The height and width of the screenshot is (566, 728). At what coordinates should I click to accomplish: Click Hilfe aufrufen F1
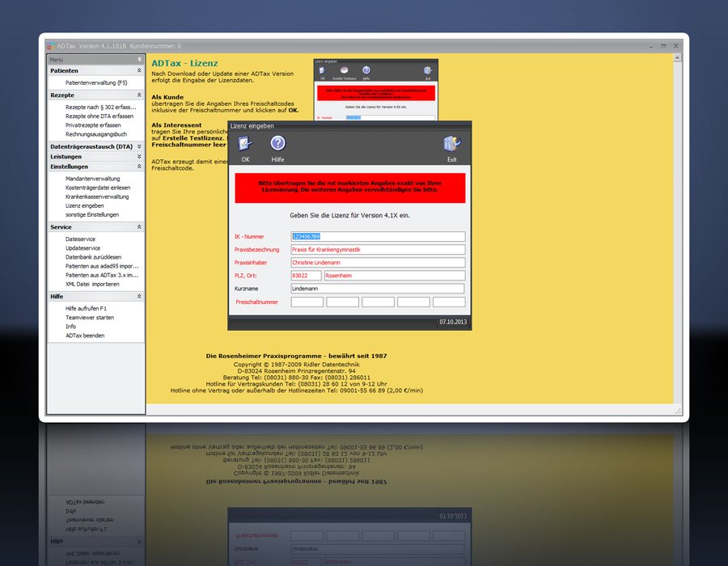(86, 309)
